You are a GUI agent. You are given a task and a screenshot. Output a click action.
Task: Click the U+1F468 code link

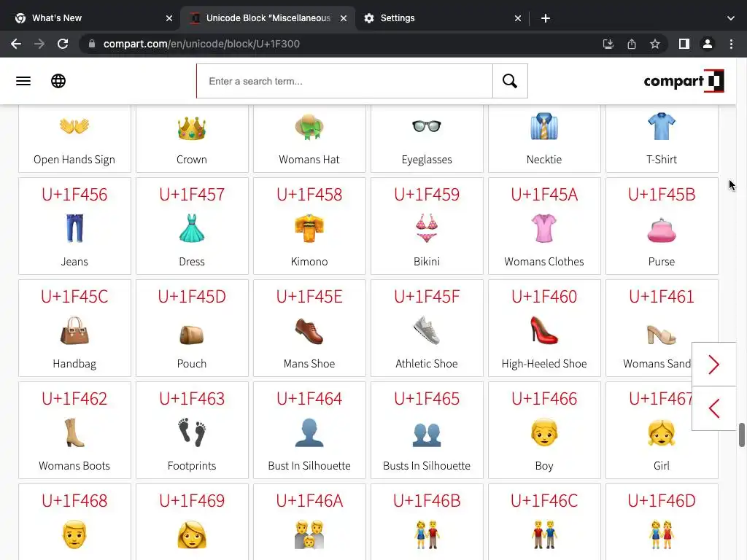[x=74, y=500]
